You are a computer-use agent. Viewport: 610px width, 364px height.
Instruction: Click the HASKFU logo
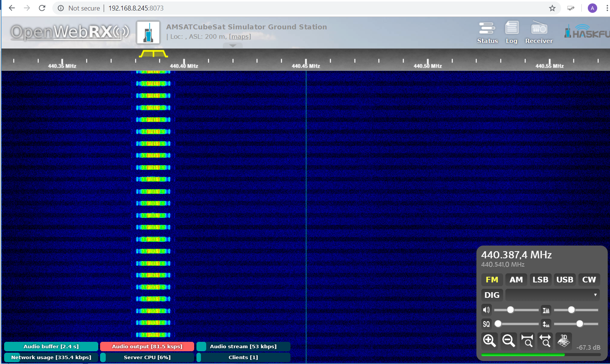pyautogui.click(x=585, y=32)
